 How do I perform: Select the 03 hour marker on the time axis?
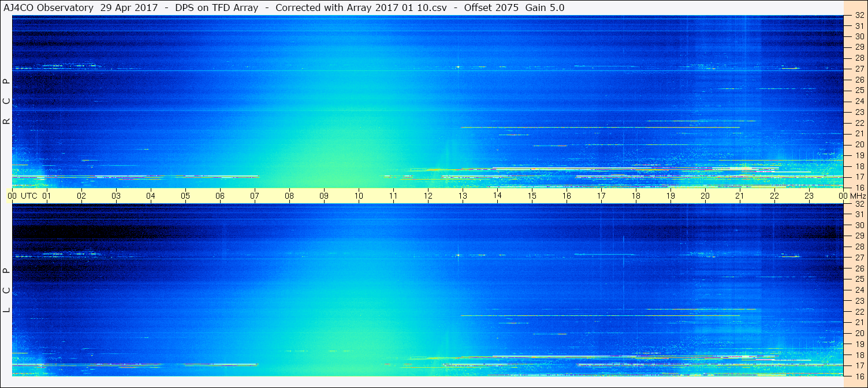[x=116, y=196]
